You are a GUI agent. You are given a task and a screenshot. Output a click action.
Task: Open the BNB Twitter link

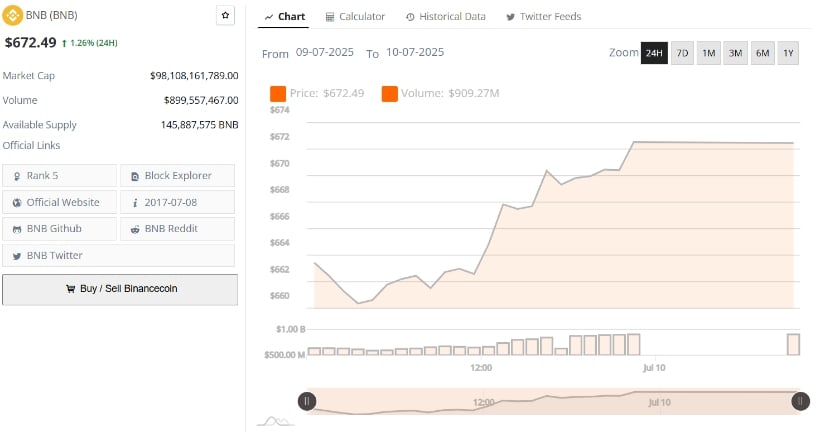(118, 256)
